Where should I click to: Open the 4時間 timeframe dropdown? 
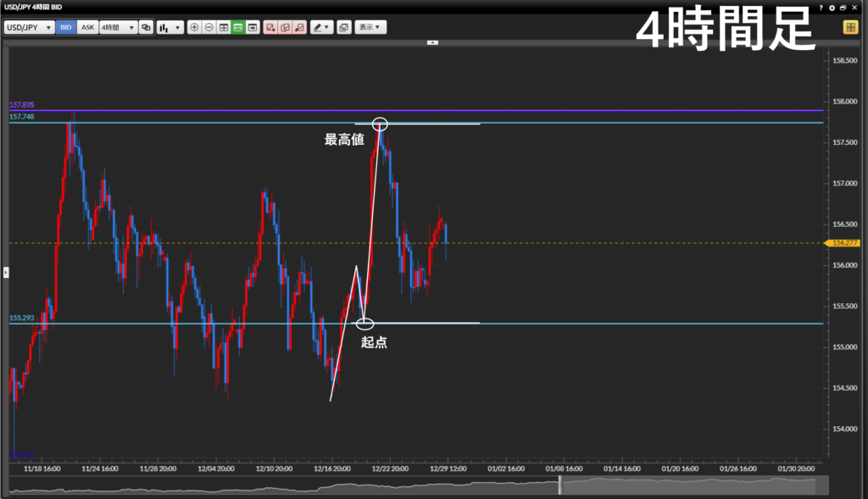click(x=118, y=27)
